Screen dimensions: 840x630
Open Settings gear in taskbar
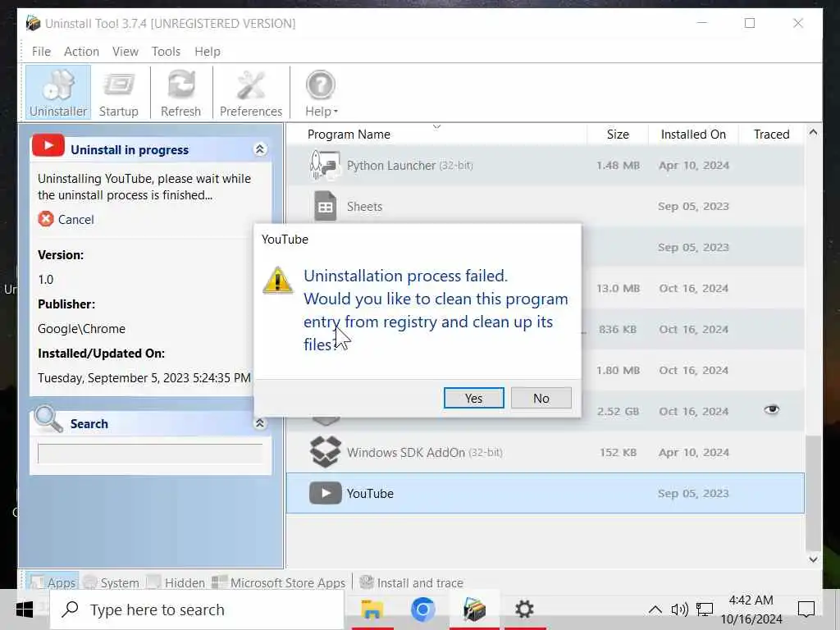pyautogui.click(x=524, y=609)
